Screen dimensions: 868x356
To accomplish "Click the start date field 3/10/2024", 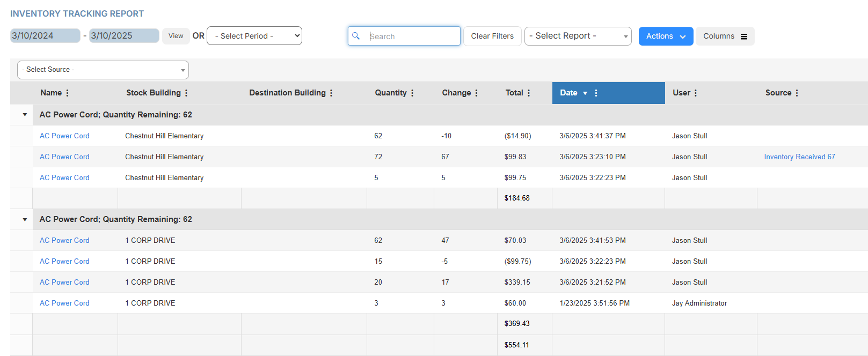I will [45, 35].
